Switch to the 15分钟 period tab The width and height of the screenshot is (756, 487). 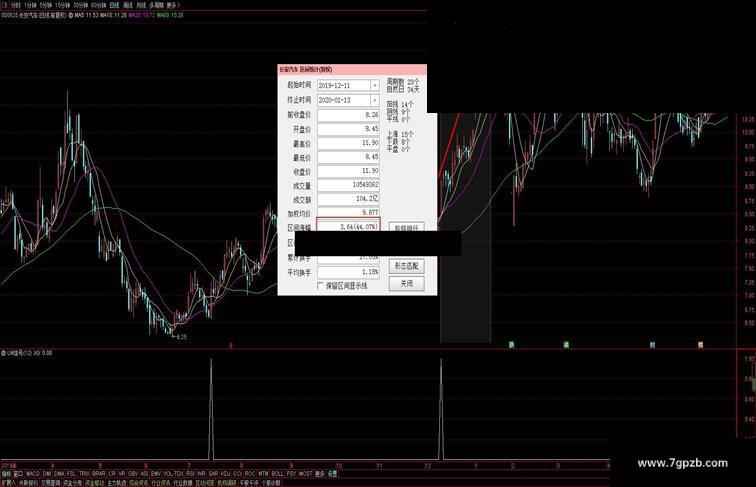coord(62,5)
